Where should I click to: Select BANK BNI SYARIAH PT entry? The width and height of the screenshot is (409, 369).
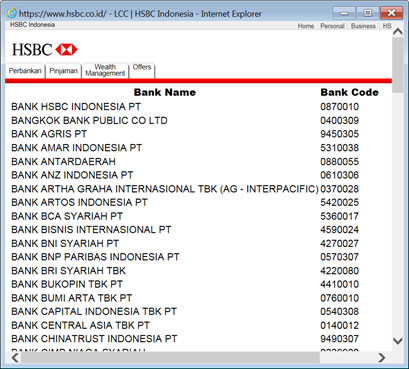[x=65, y=243]
